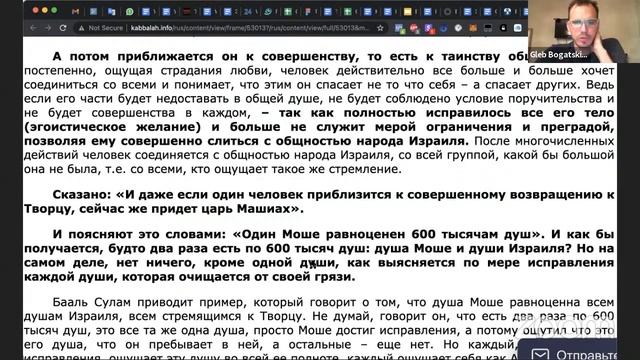
Task: Open the tab labeled 24
Action: click(248, 11)
